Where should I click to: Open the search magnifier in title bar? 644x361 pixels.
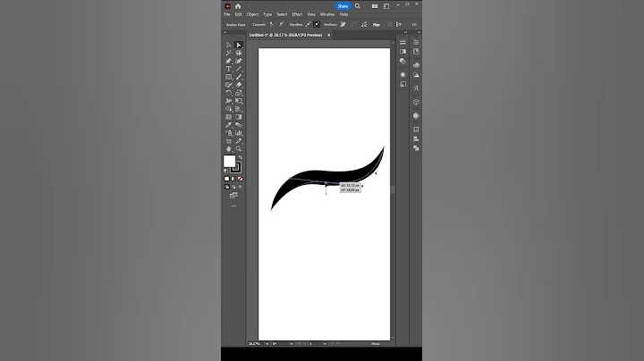[358, 6]
